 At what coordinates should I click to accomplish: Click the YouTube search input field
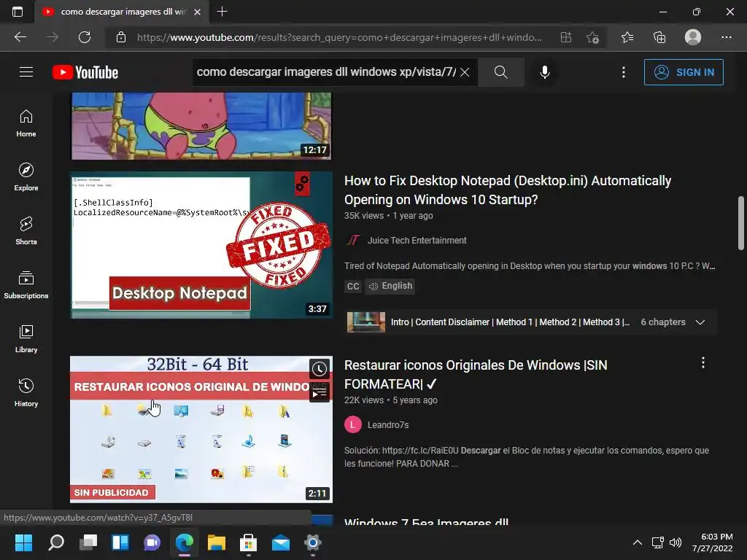tap(326, 72)
